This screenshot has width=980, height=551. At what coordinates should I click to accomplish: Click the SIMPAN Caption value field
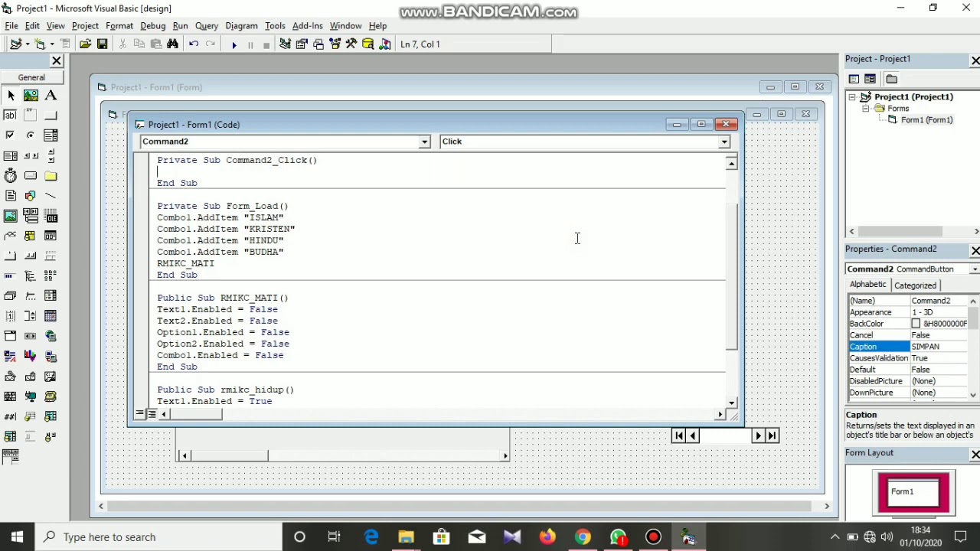(x=939, y=347)
